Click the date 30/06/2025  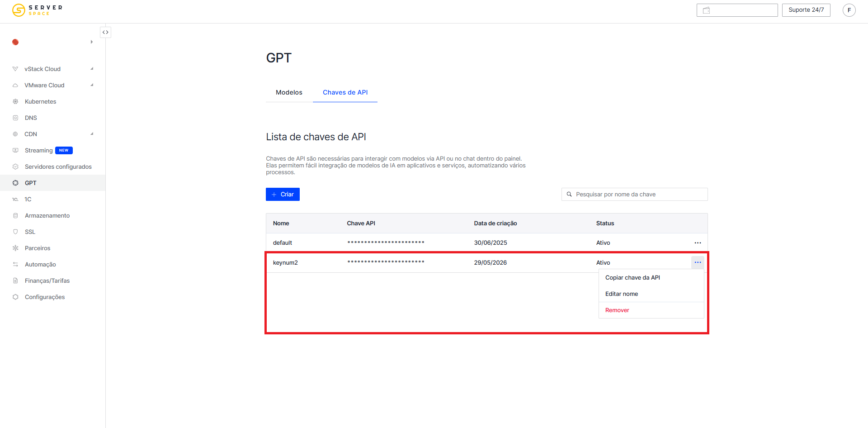click(x=490, y=243)
